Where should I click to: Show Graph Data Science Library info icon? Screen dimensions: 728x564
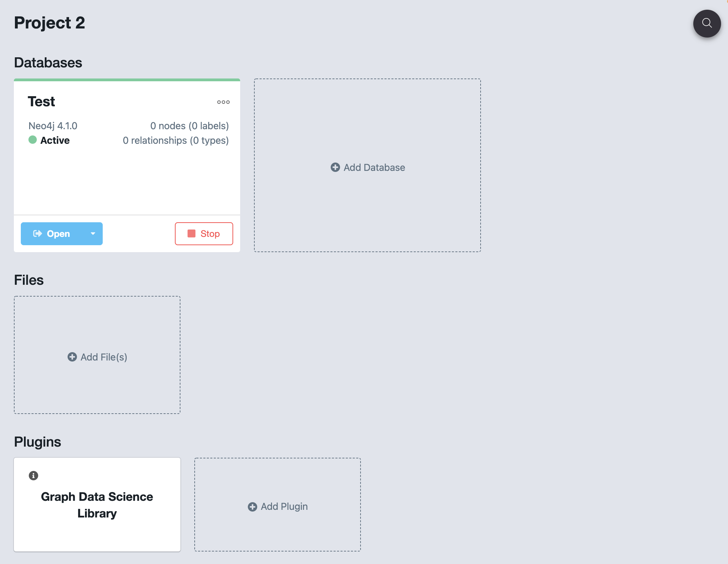tap(33, 475)
